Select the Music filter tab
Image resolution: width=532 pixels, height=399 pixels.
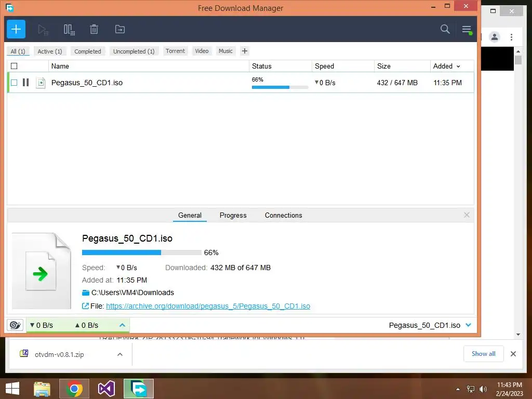coord(225,51)
